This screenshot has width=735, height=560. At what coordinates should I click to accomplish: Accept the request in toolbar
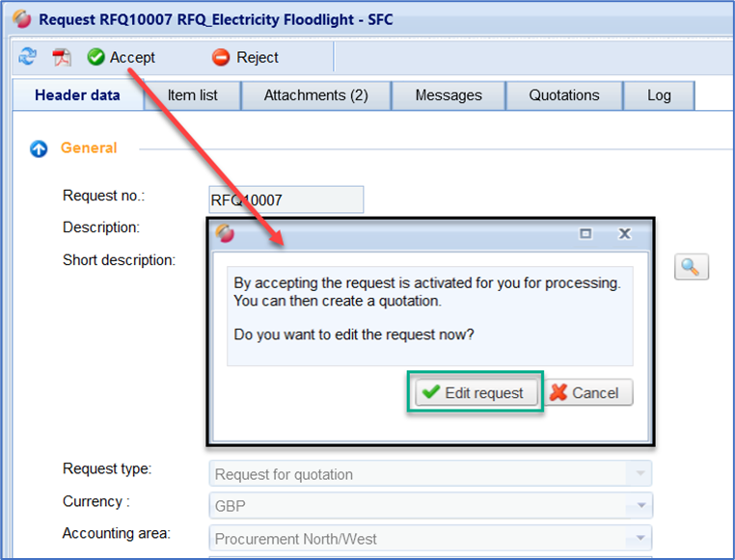coord(122,58)
